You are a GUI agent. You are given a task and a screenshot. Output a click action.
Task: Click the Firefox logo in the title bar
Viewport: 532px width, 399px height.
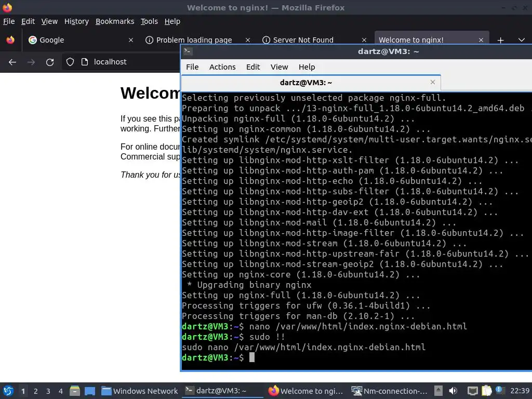(x=7, y=7)
